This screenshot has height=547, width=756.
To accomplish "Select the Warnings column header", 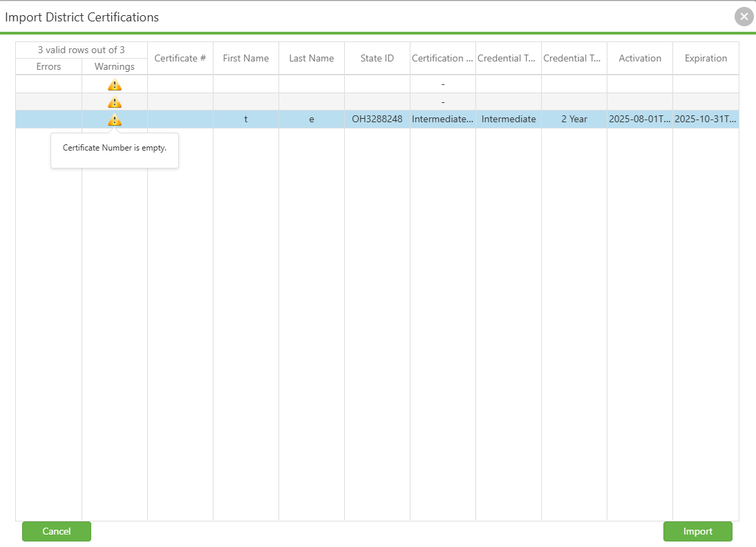I will click(x=114, y=66).
